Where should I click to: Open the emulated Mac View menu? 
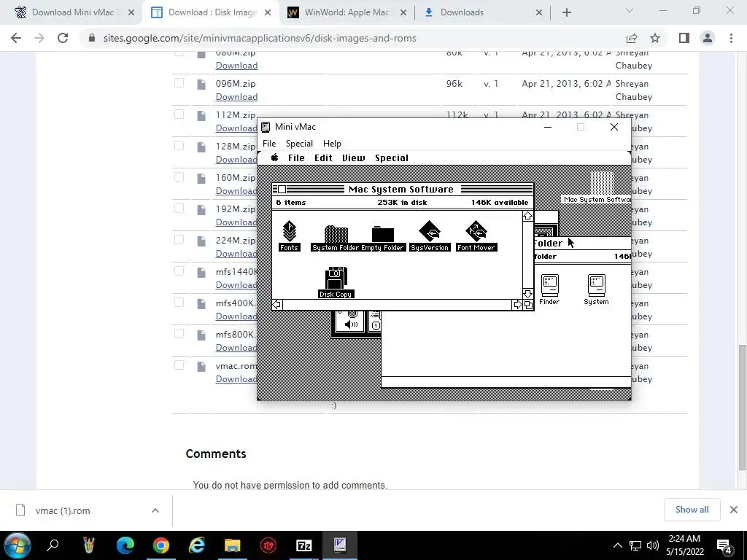[354, 157]
